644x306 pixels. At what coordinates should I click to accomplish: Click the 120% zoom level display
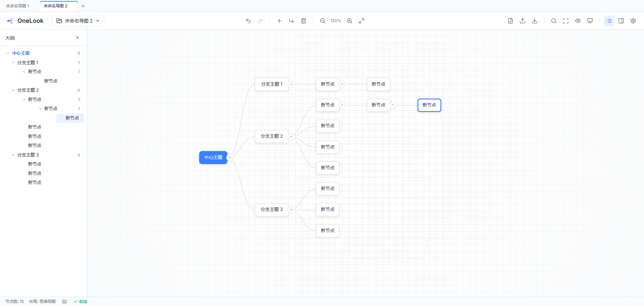point(336,21)
